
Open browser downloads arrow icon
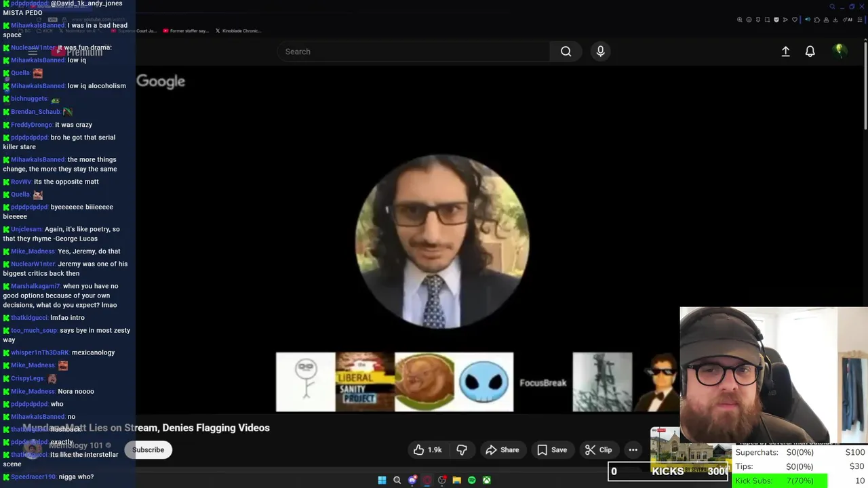(835, 20)
